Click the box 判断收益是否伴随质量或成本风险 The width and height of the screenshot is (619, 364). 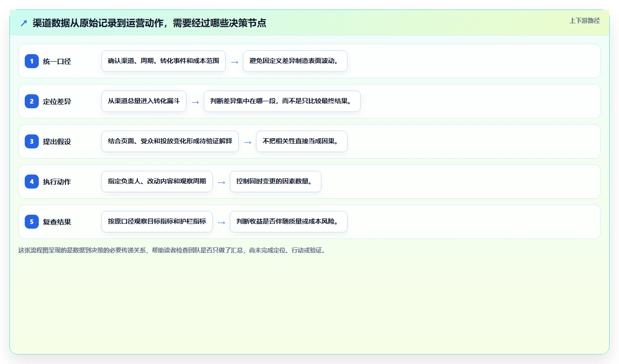pos(289,222)
